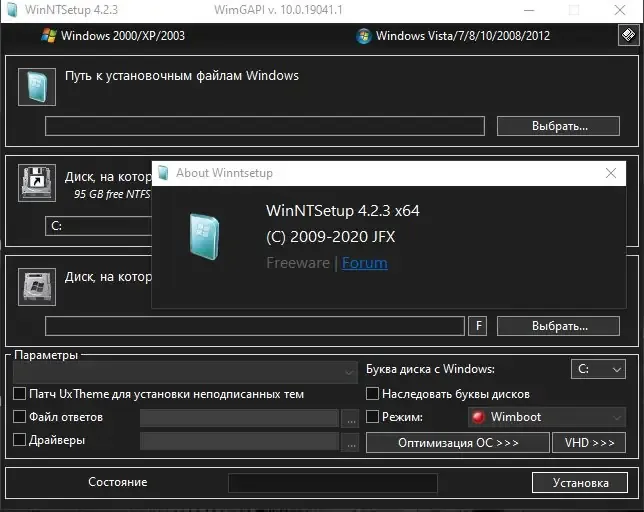Viewport: 644px width, 512px height.
Task: Click the Драйверы path field
Action: [239, 441]
